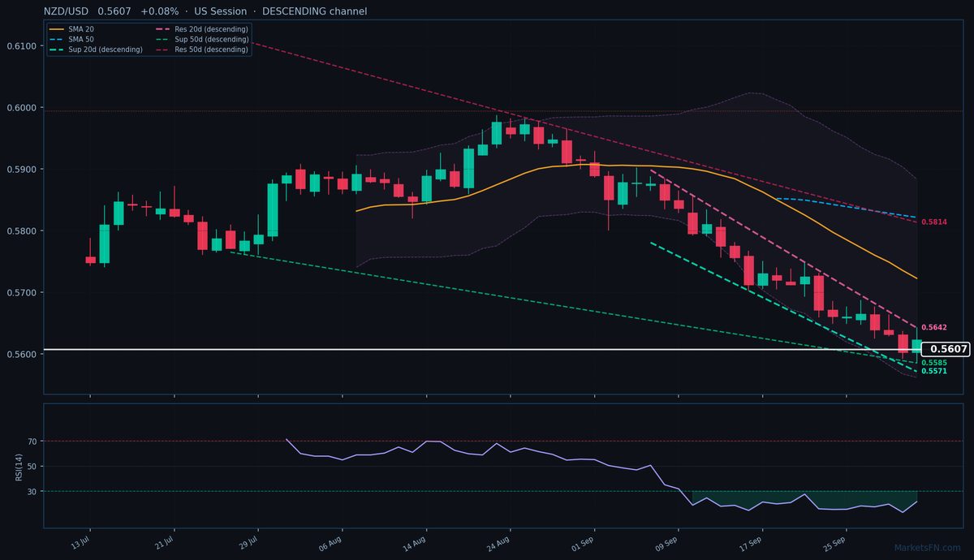Click the 01 Sep date label
The width and height of the screenshot is (974, 560).
tap(583, 542)
